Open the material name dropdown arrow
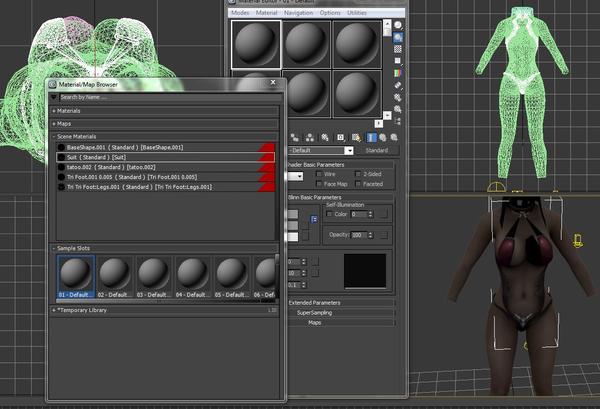Viewport: 600px width, 409px height. click(349, 151)
